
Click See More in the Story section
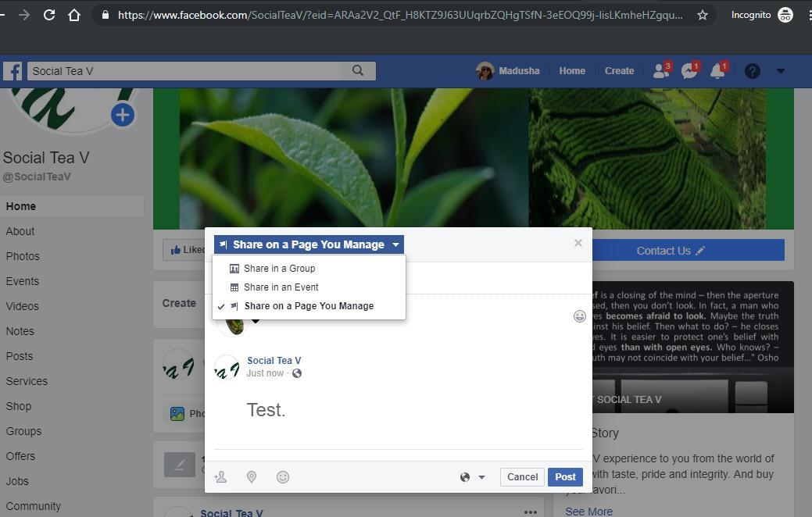pyautogui.click(x=588, y=512)
